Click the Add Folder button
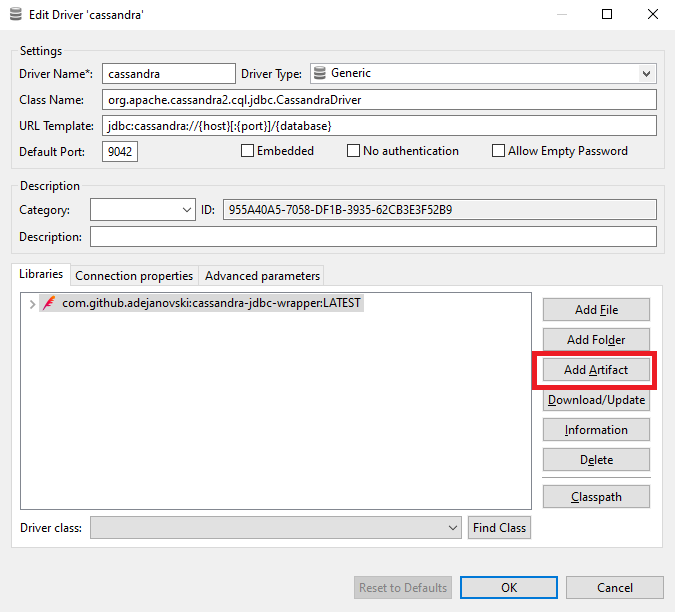 coord(596,340)
